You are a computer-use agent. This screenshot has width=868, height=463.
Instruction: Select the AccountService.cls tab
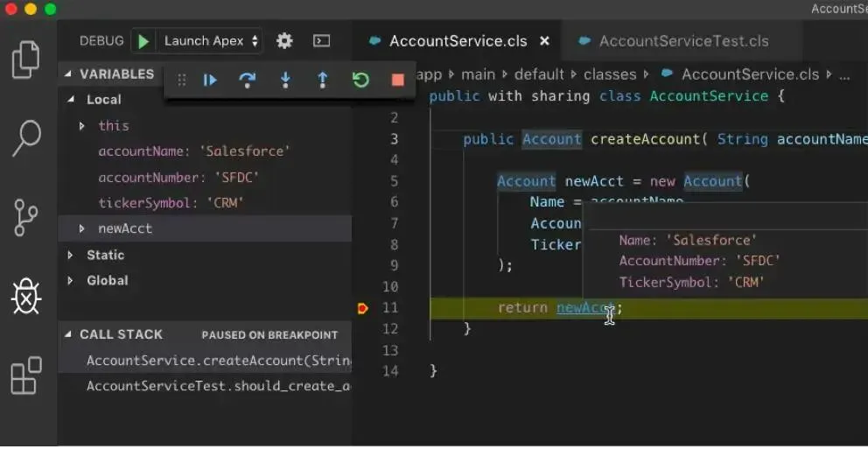[458, 41]
